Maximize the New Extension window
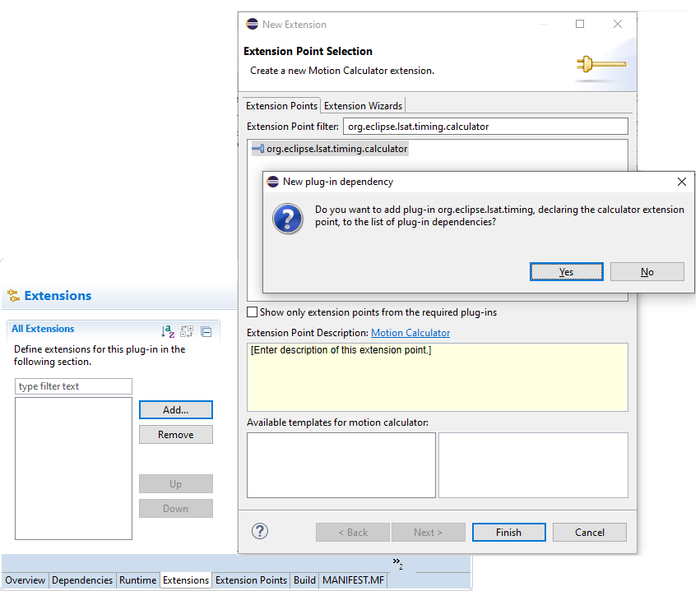This screenshot has height=591, width=700. [x=580, y=25]
